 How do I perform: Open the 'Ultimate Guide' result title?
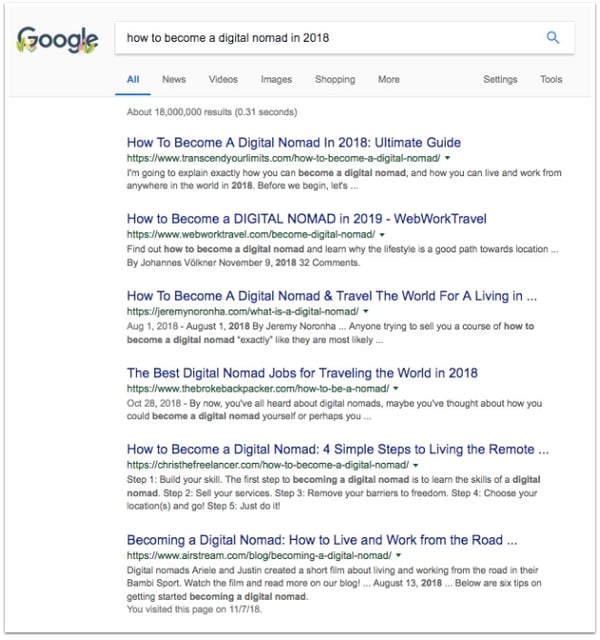click(x=294, y=142)
